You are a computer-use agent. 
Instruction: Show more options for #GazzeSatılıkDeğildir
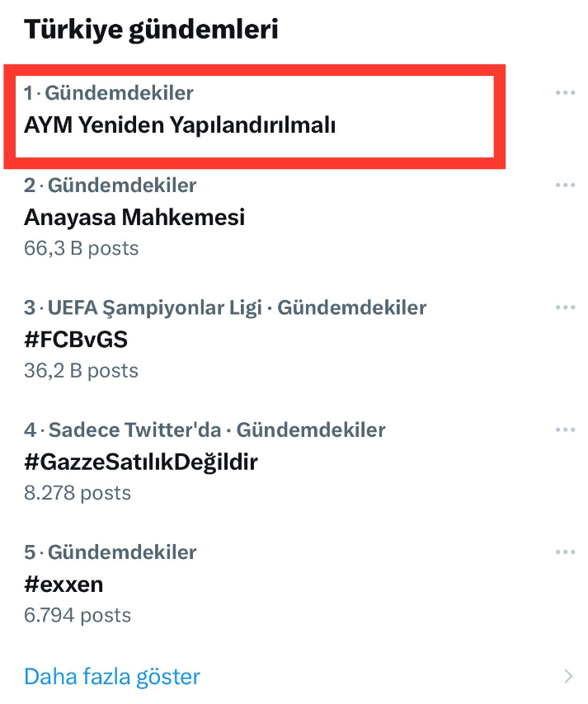pos(565,429)
